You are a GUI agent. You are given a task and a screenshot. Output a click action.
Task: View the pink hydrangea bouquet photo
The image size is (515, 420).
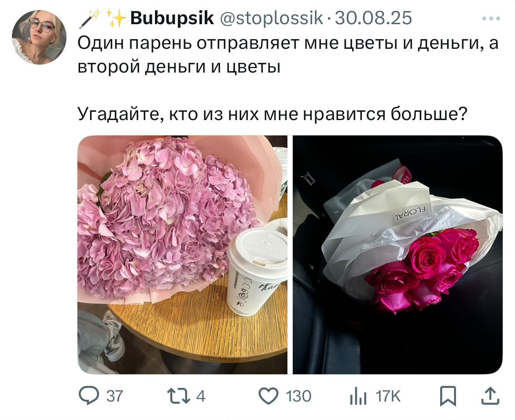[182, 255]
